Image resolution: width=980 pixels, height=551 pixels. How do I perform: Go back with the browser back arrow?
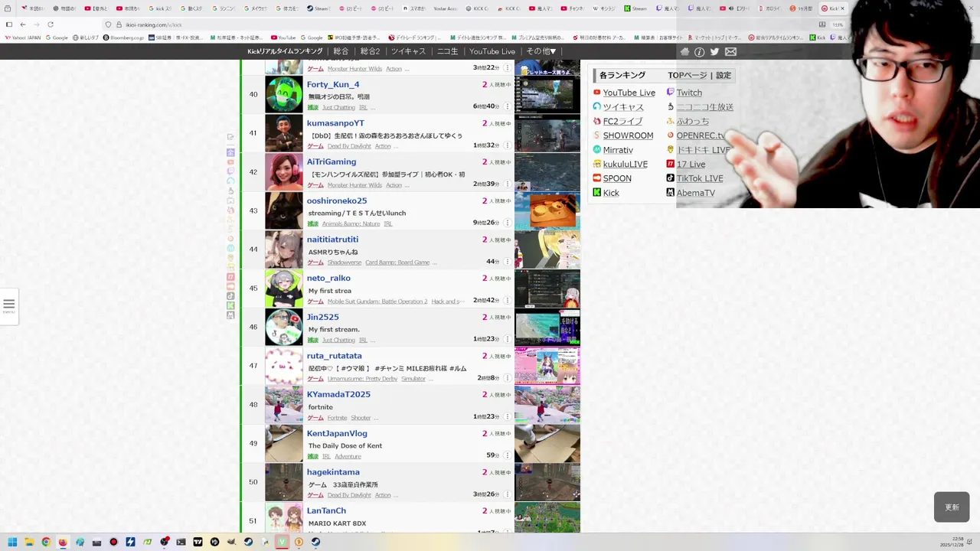click(x=22, y=24)
